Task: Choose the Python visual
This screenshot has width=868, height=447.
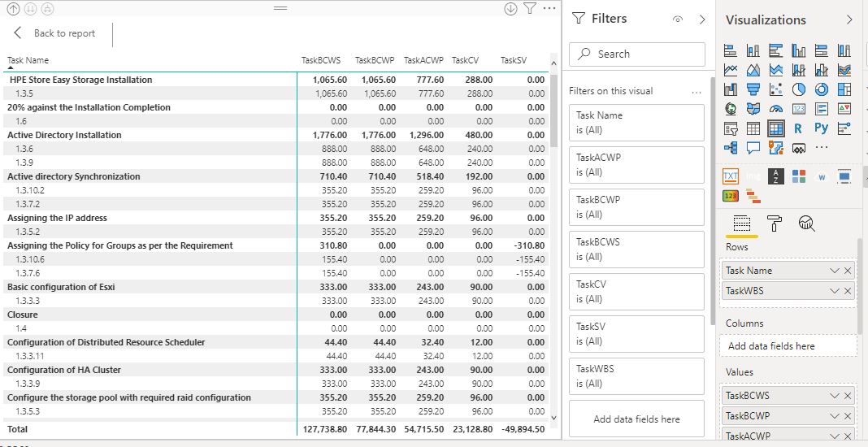Action: point(822,128)
